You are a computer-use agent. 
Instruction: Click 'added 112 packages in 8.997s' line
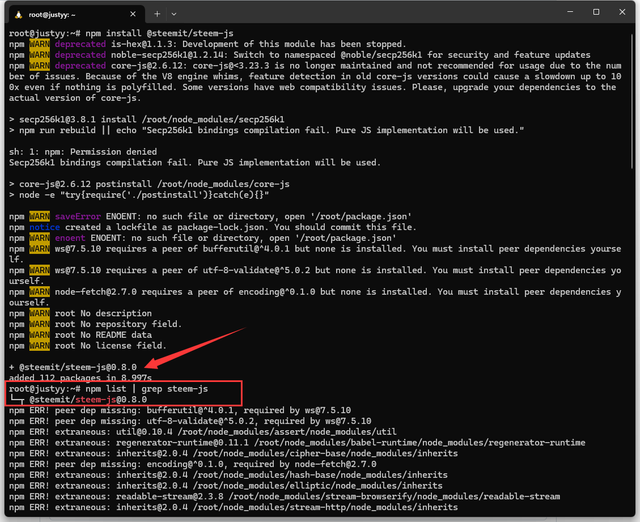tap(80, 378)
